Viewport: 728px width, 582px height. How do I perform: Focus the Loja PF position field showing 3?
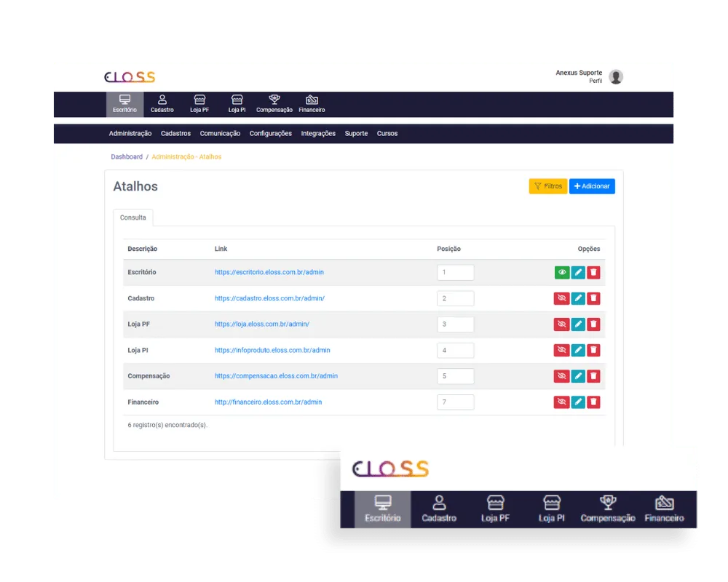[456, 324]
